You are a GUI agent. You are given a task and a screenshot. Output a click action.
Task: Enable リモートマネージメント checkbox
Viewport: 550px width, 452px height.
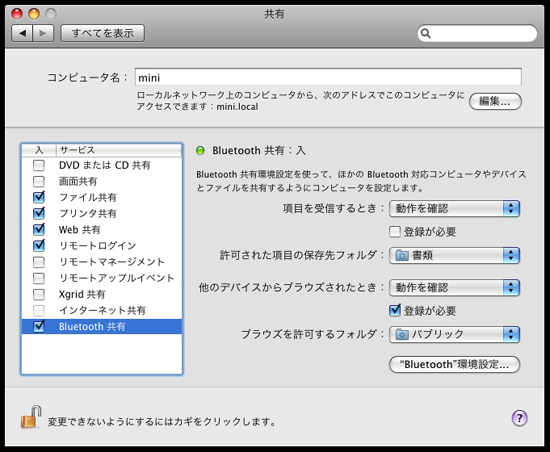[x=39, y=262]
